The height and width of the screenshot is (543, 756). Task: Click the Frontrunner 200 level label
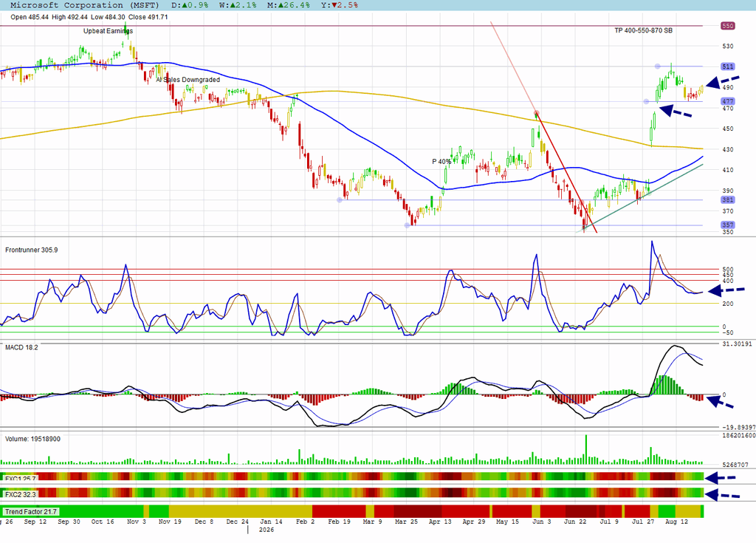tap(727, 304)
